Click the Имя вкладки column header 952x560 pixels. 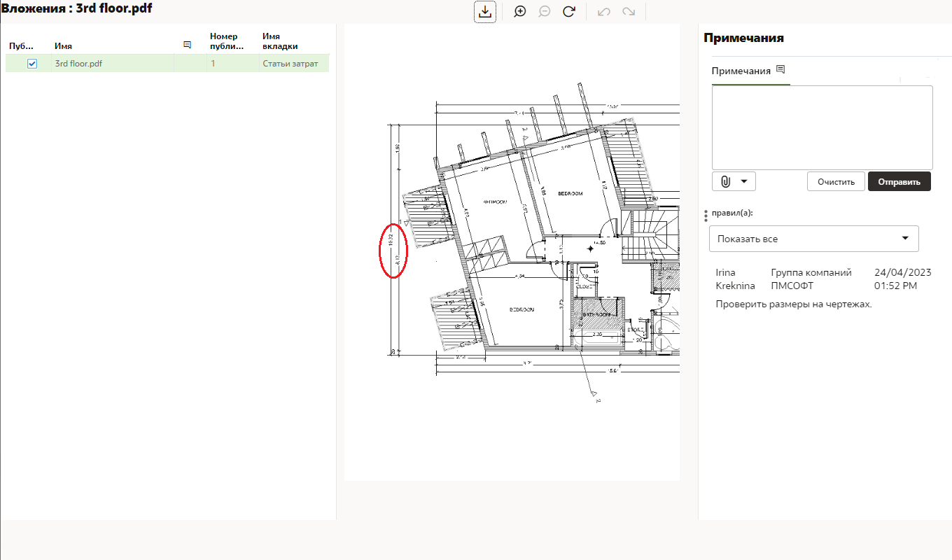tap(280, 41)
